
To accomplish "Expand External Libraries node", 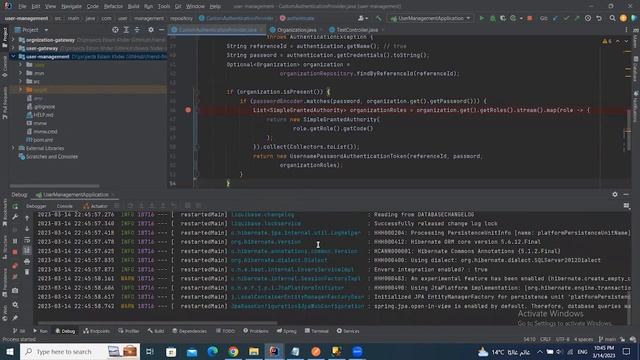I will [13, 148].
